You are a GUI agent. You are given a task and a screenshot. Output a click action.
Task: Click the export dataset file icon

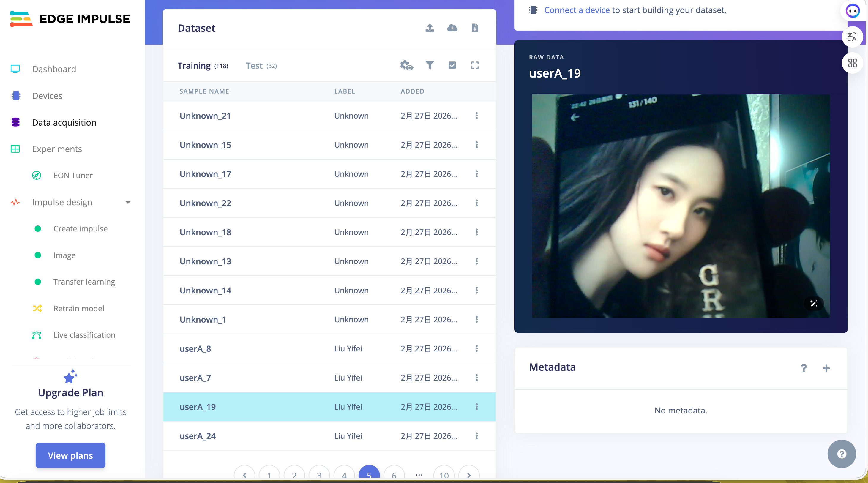point(475,28)
